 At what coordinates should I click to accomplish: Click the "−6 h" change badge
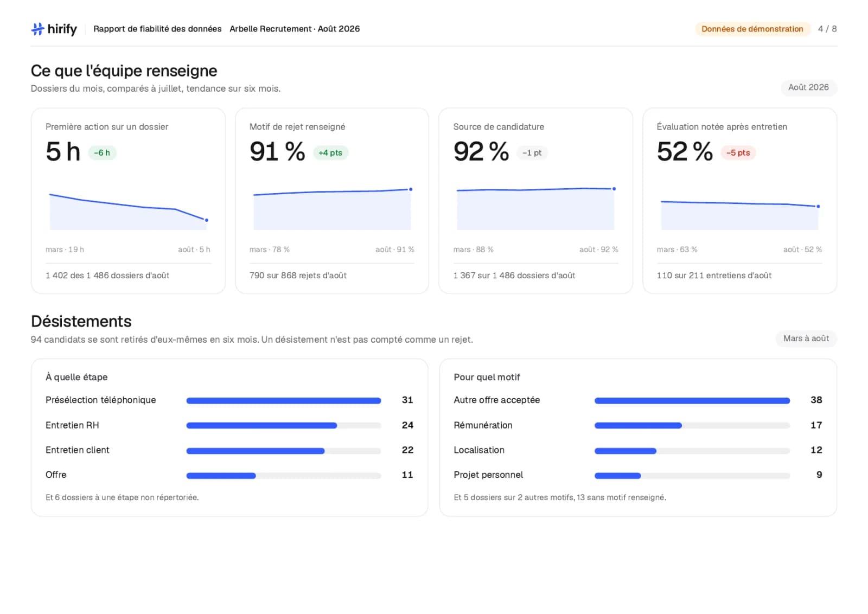tap(102, 153)
